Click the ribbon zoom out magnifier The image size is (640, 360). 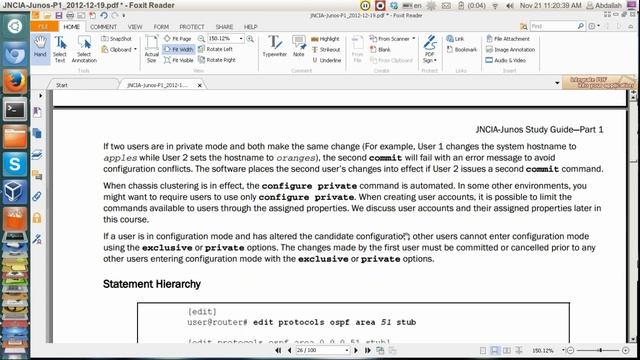201,39
